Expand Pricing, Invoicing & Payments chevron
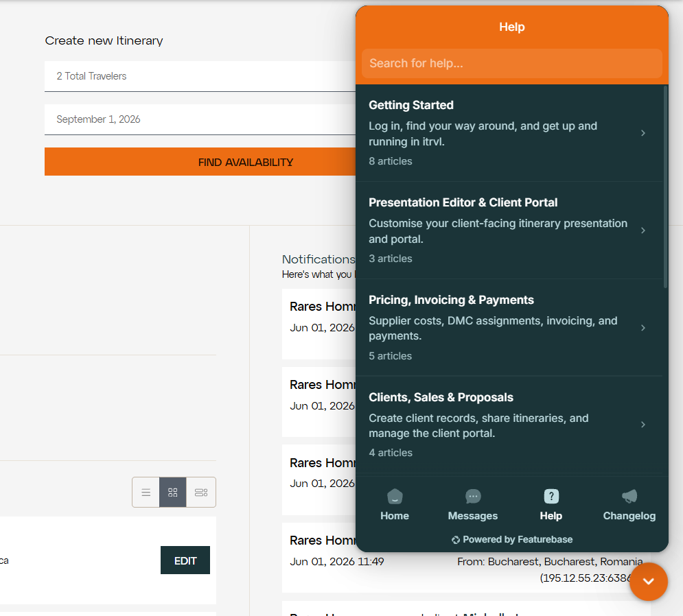 [x=643, y=328]
